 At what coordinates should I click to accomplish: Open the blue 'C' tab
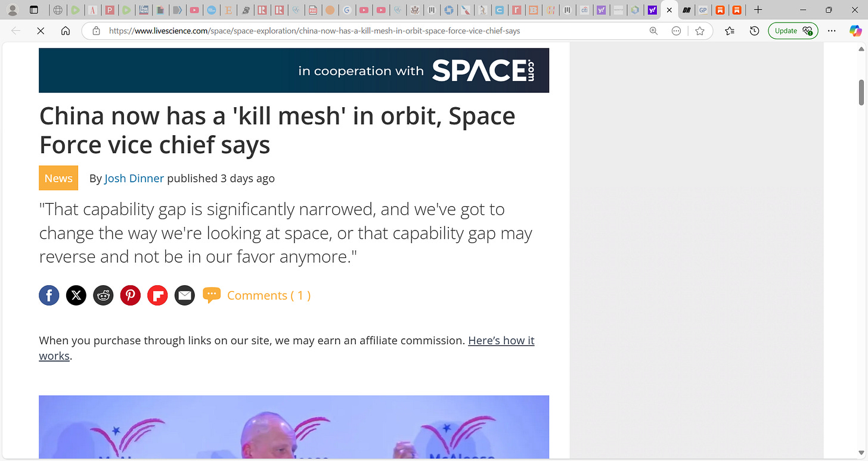[x=500, y=10]
